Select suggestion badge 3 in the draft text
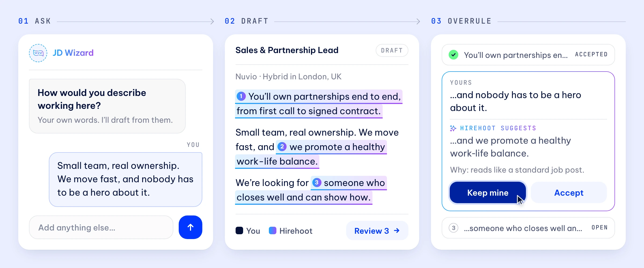The image size is (644, 268). pyautogui.click(x=317, y=183)
